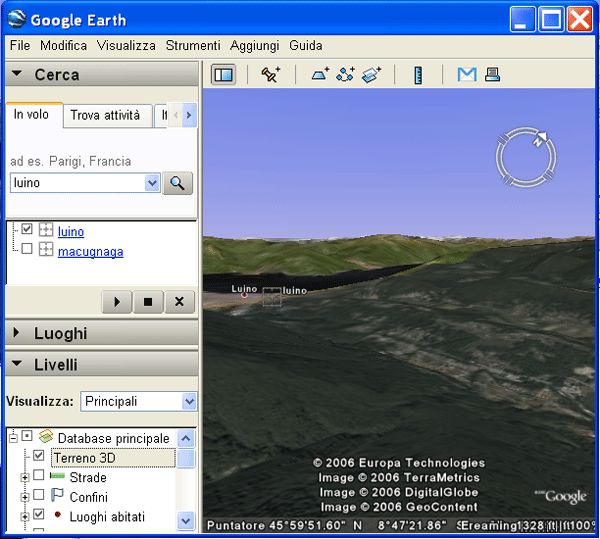600x539 pixels.
Task: Click the luino placemark box in map
Action: click(x=272, y=297)
